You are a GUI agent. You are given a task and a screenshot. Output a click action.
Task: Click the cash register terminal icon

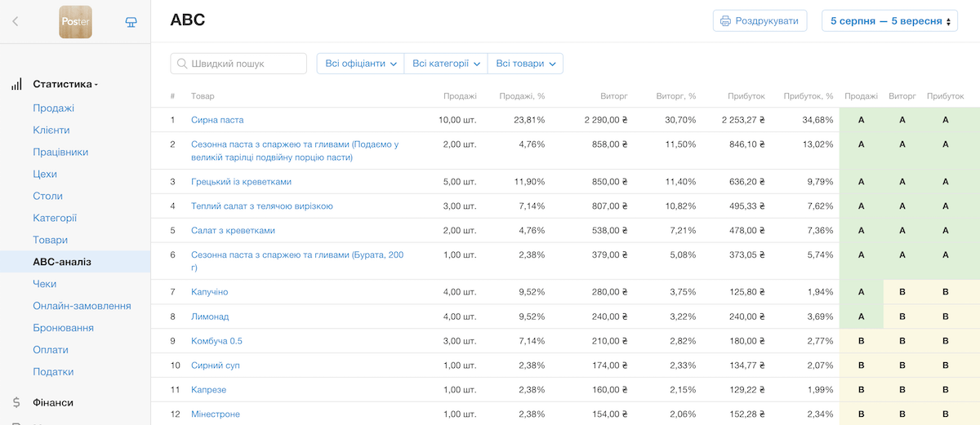131,22
